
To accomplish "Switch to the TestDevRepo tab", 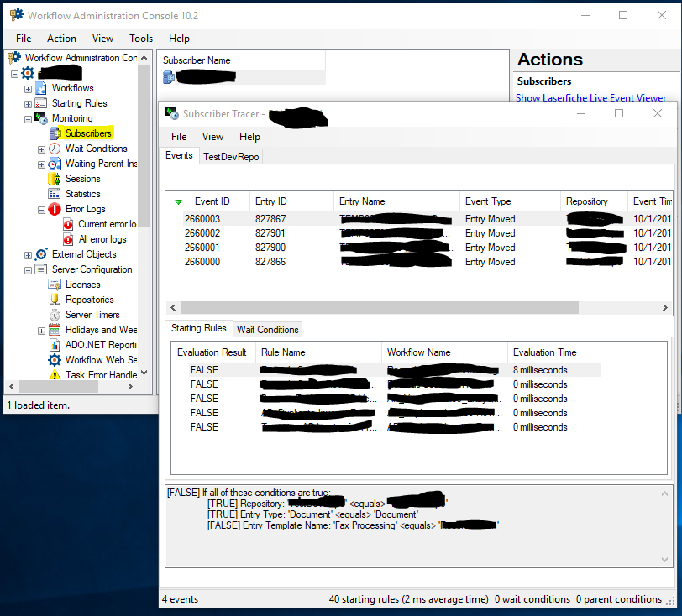I will [231, 157].
